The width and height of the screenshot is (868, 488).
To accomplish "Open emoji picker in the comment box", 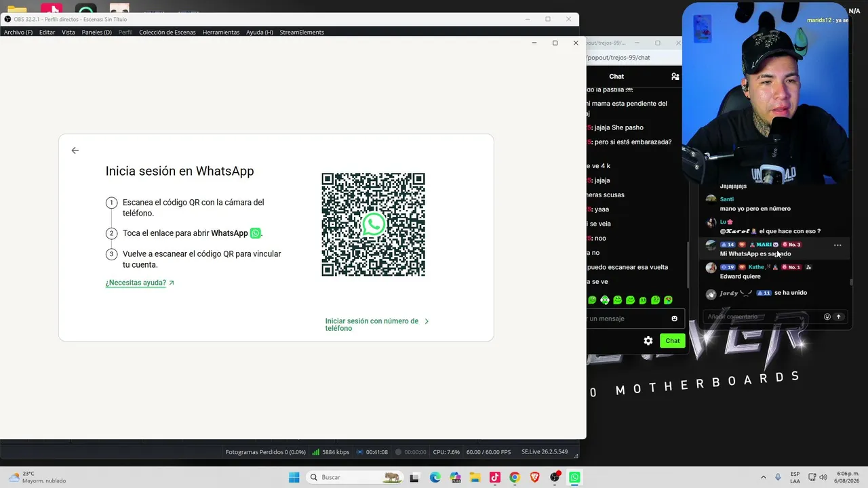I will (x=827, y=317).
